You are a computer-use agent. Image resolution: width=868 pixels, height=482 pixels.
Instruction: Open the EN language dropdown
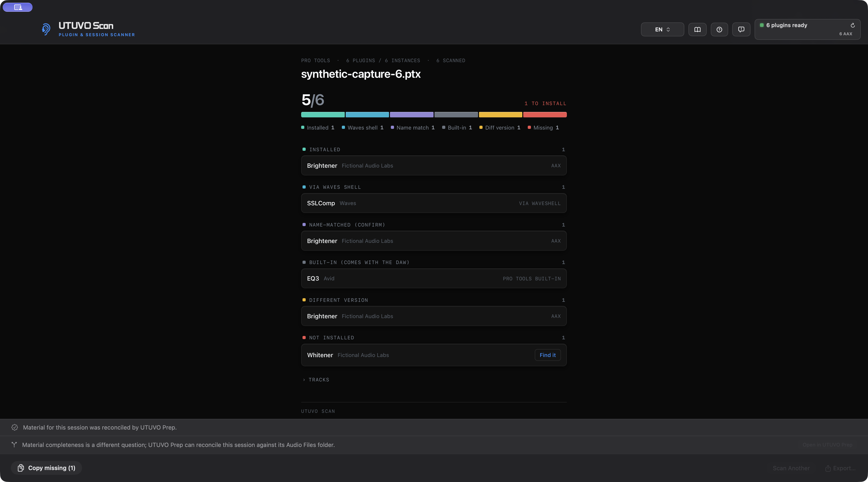pyautogui.click(x=662, y=29)
